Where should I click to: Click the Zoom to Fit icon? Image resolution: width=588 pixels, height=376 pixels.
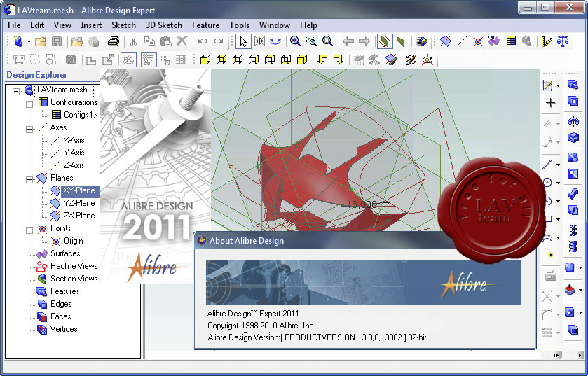tap(259, 41)
